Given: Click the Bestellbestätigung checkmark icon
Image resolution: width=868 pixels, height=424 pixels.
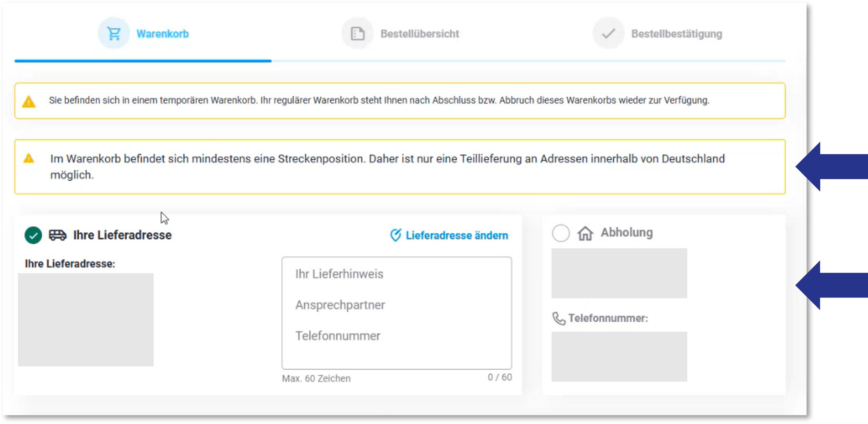Looking at the screenshot, I should (608, 34).
